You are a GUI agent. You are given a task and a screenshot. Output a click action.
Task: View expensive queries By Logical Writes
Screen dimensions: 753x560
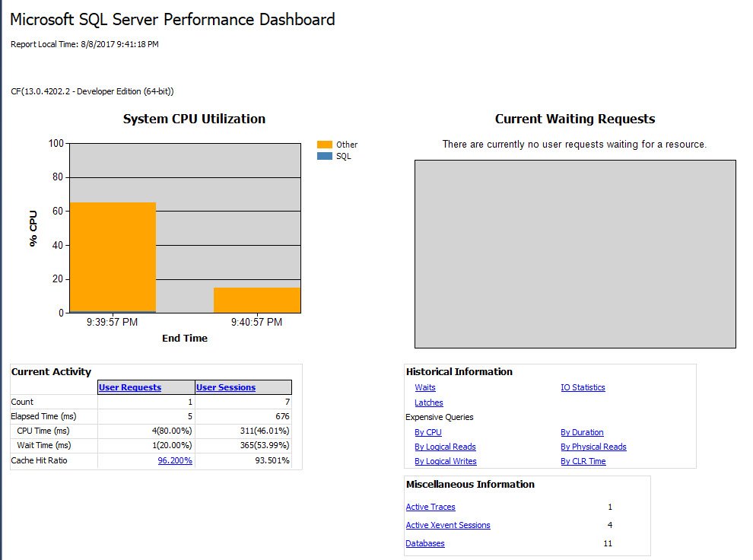[x=446, y=461]
